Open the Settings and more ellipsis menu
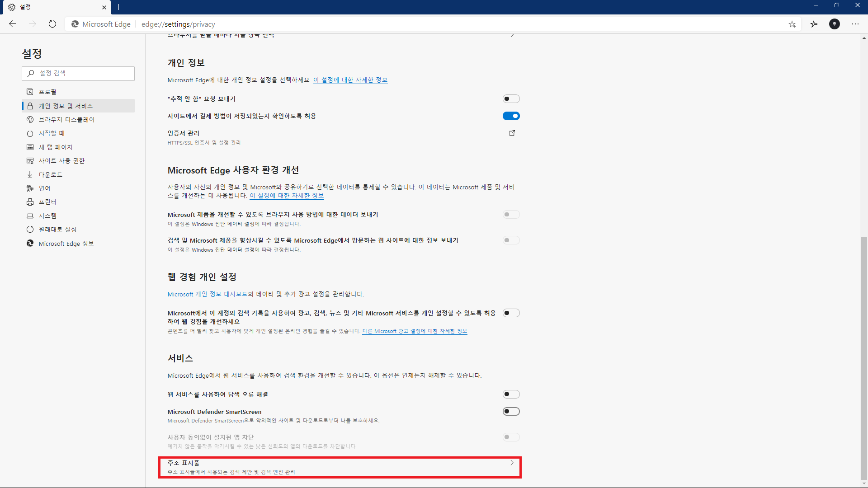Screen dimensions: 868x488 pos(855,24)
